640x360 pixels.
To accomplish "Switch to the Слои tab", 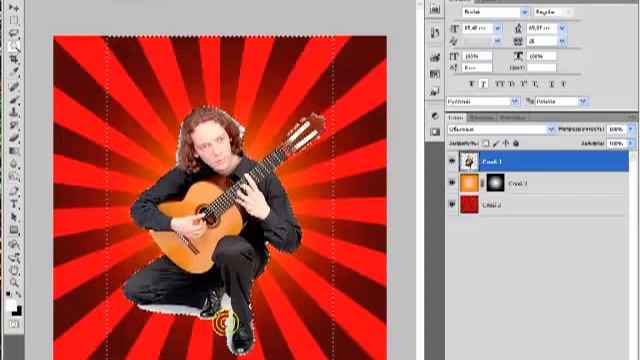I will [x=456, y=118].
